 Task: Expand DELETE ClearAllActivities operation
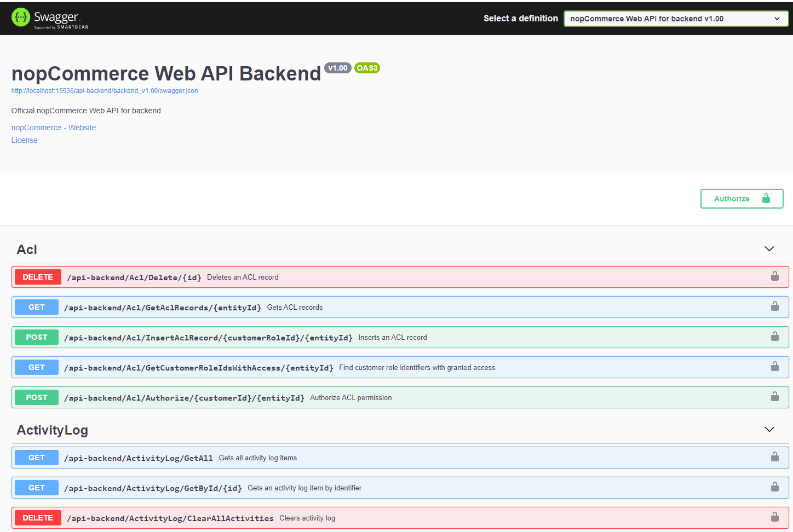click(400, 518)
